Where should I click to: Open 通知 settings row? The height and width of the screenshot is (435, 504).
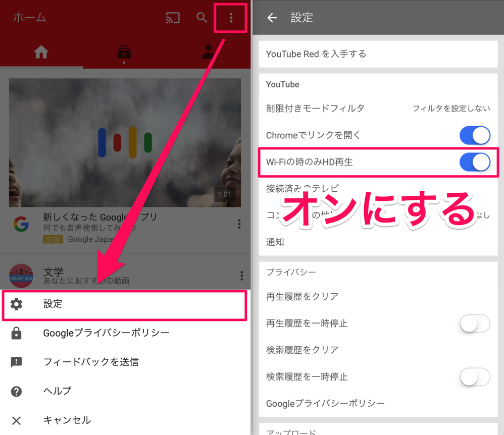(378, 242)
